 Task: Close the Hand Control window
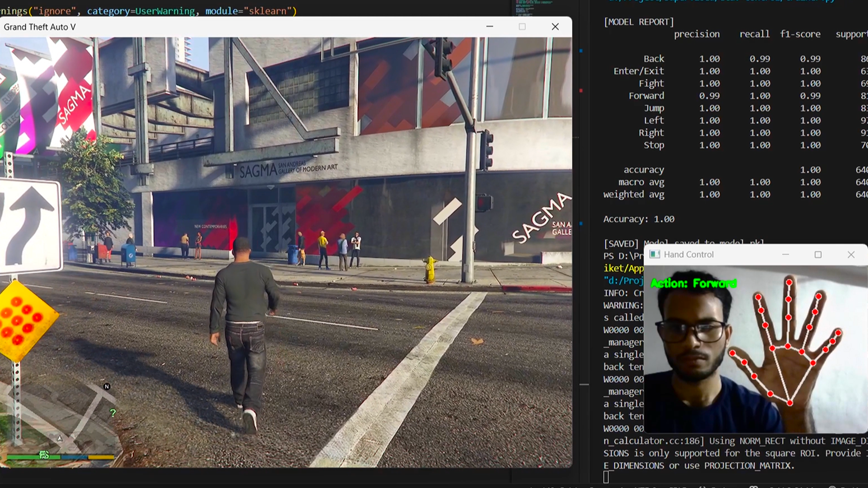(851, 254)
